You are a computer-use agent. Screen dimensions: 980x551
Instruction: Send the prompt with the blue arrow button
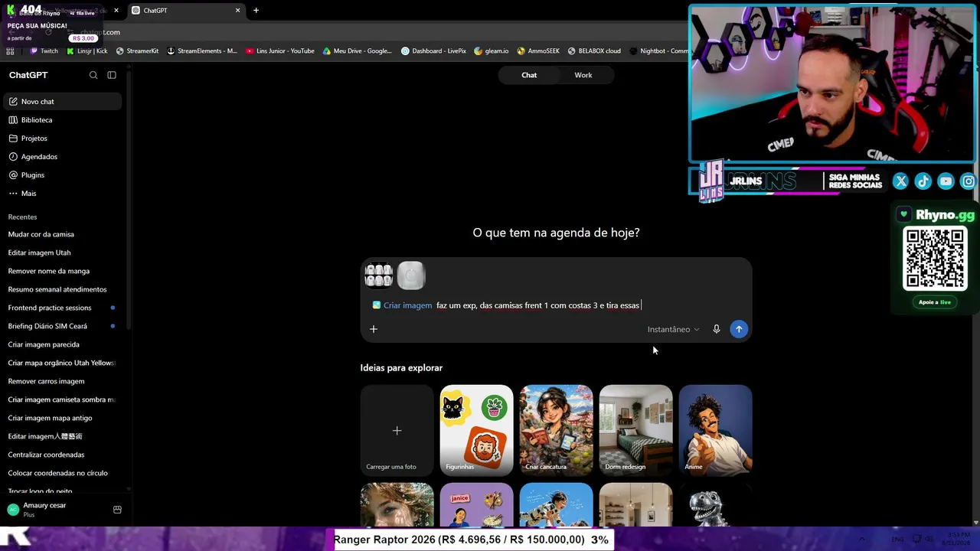739,329
